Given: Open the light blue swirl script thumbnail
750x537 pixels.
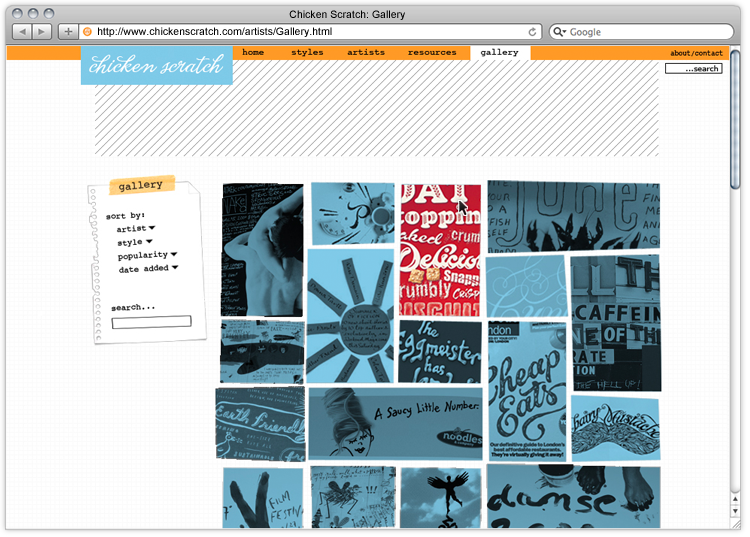Looking at the screenshot, I should tap(526, 286).
